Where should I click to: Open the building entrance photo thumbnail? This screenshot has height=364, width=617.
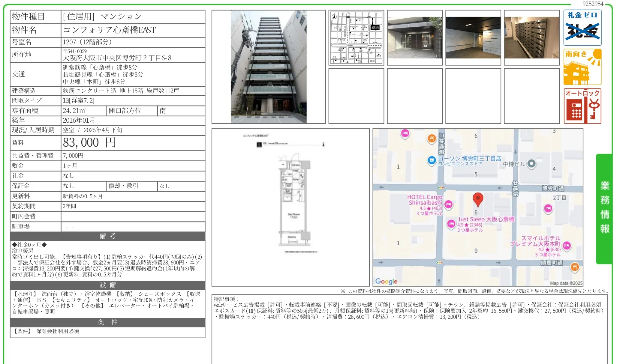pyautogui.click(x=414, y=37)
